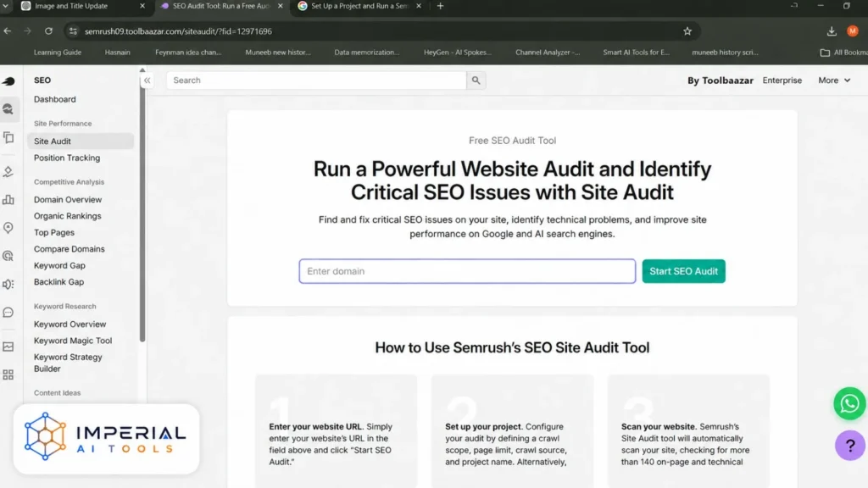Image resolution: width=868 pixels, height=488 pixels.
Task: Click the Enterprise link
Action: (x=782, y=80)
